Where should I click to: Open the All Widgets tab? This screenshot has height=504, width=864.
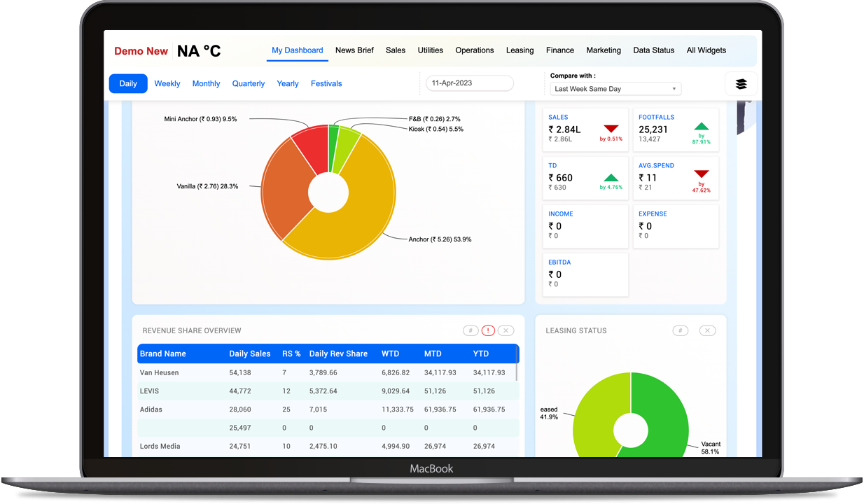point(706,50)
